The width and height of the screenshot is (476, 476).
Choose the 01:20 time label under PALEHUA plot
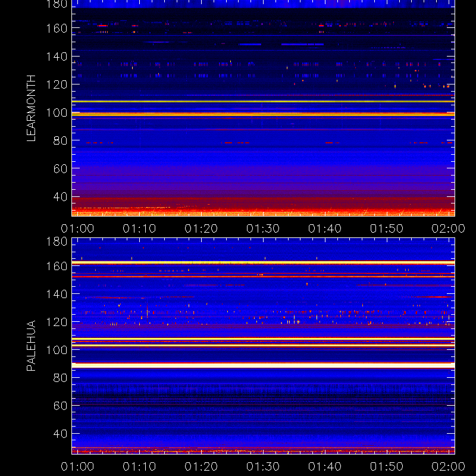[x=201, y=466]
